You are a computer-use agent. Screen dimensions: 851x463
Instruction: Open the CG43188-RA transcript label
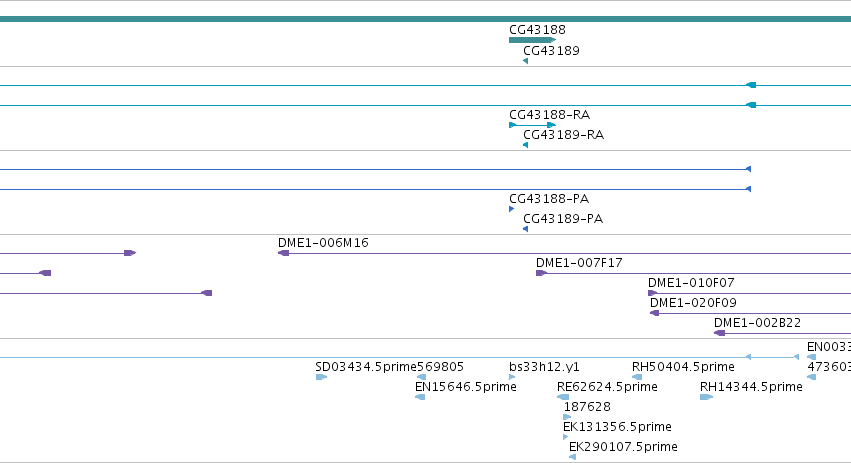click(x=549, y=115)
